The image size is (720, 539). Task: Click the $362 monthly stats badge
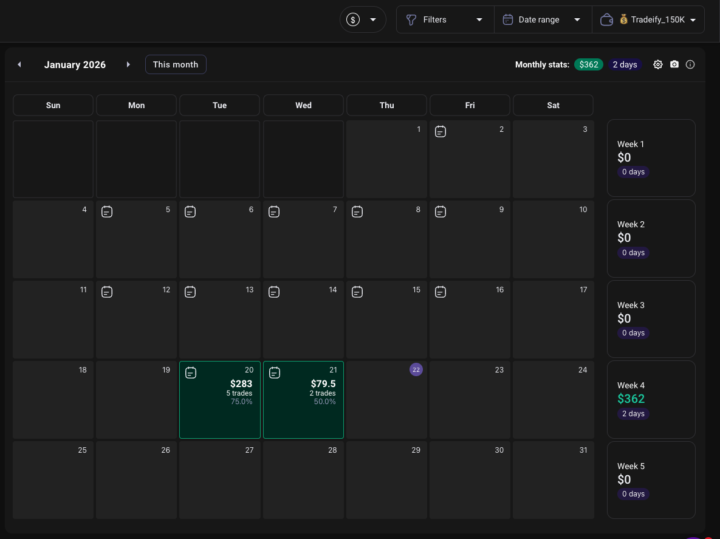[x=588, y=65]
